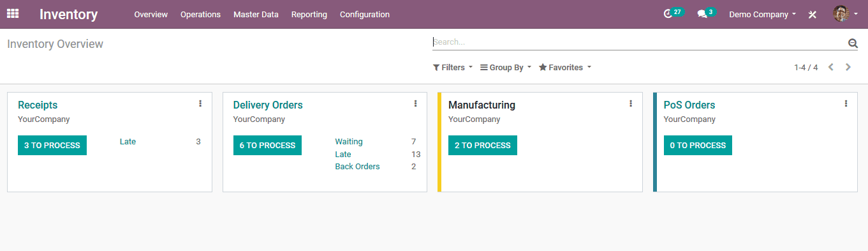868x251 pixels.
Task: Click the Back Orders count 2
Action: pyautogui.click(x=413, y=167)
